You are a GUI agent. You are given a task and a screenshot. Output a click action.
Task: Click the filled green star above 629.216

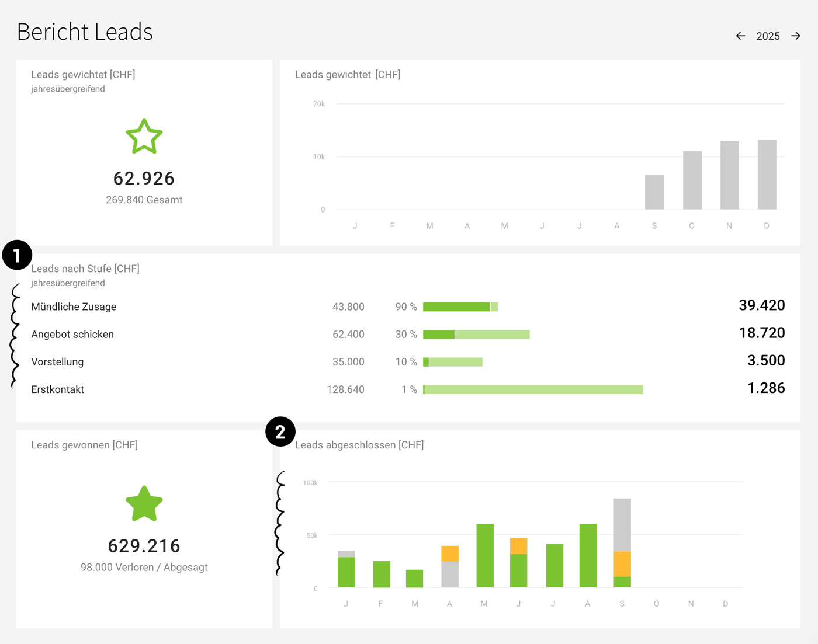144,503
